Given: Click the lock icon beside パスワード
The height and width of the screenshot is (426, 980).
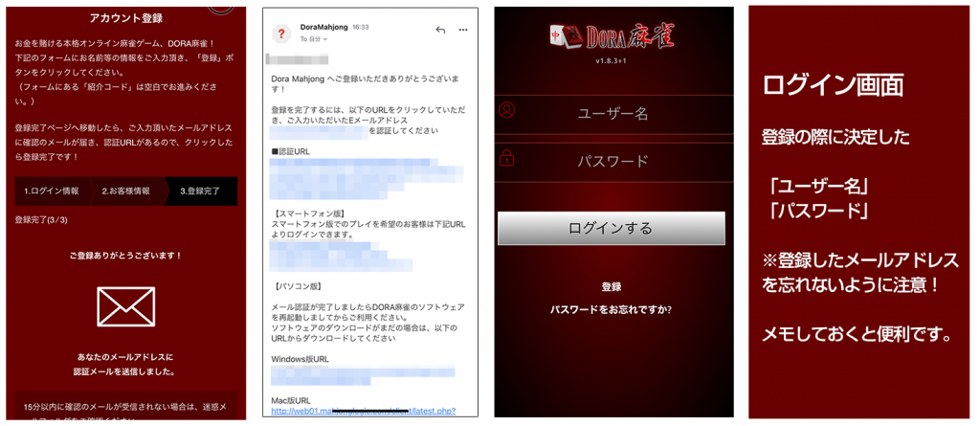Looking at the screenshot, I should pos(507,158).
